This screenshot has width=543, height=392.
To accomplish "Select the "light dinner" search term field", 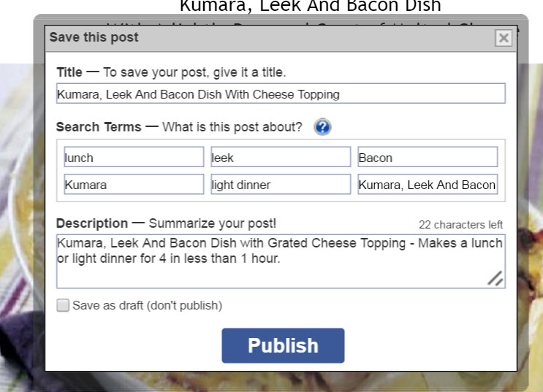I will pyautogui.click(x=281, y=185).
